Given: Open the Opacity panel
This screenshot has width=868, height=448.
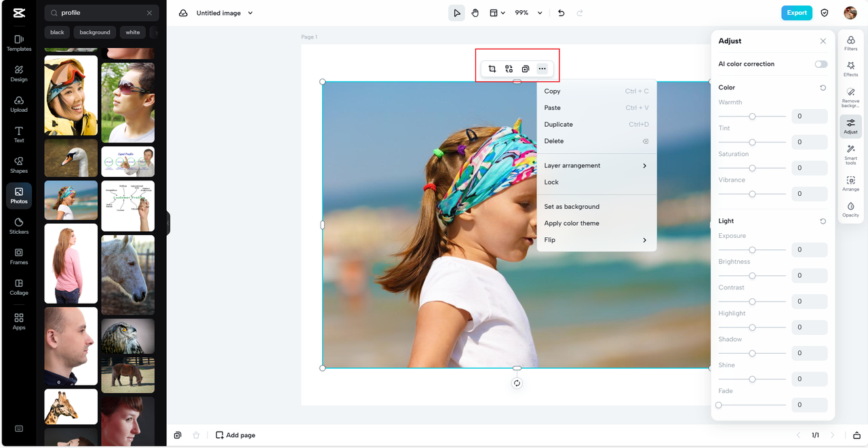Looking at the screenshot, I should click(x=850, y=209).
